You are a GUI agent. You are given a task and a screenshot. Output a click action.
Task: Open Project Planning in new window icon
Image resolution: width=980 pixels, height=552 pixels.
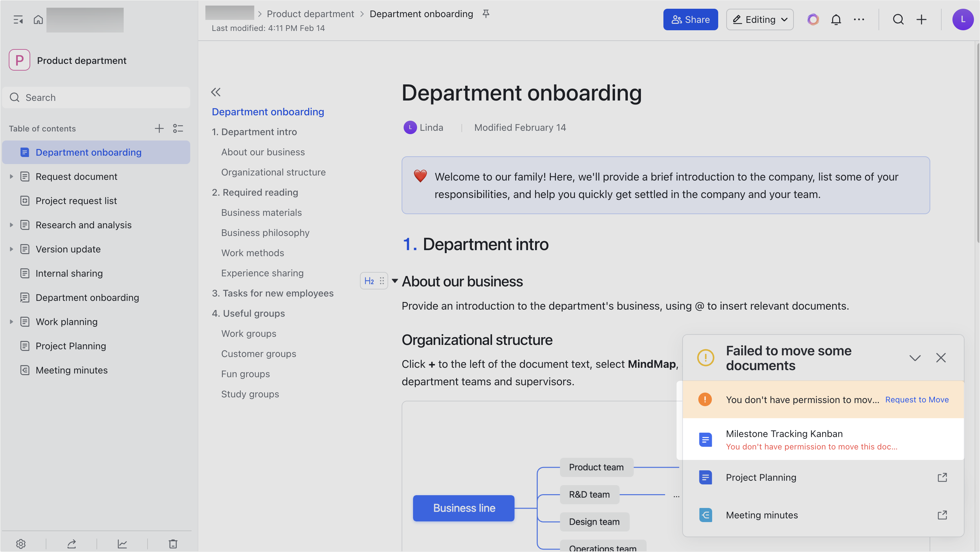tap(942, 477)
